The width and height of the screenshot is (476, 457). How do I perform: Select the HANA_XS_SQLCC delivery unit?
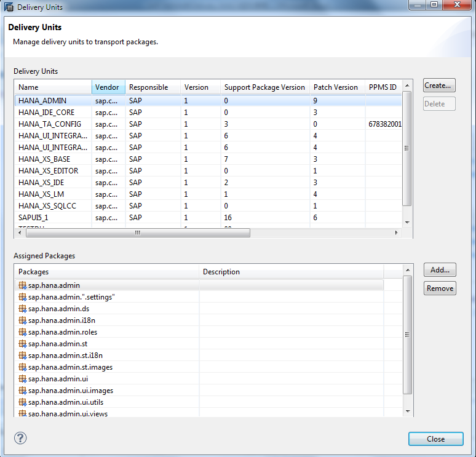[208, 206]
